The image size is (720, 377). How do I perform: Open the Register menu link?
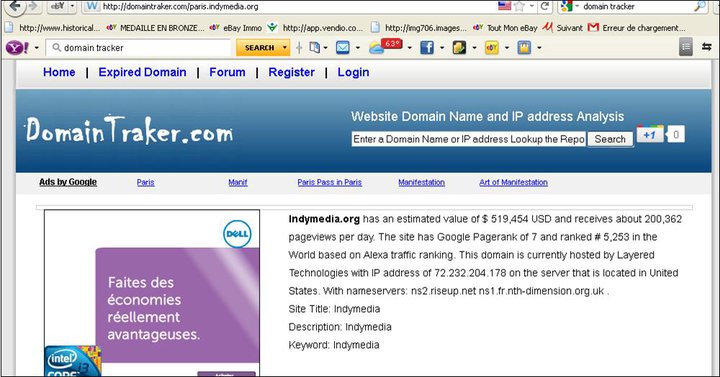[x=292, y=72]
